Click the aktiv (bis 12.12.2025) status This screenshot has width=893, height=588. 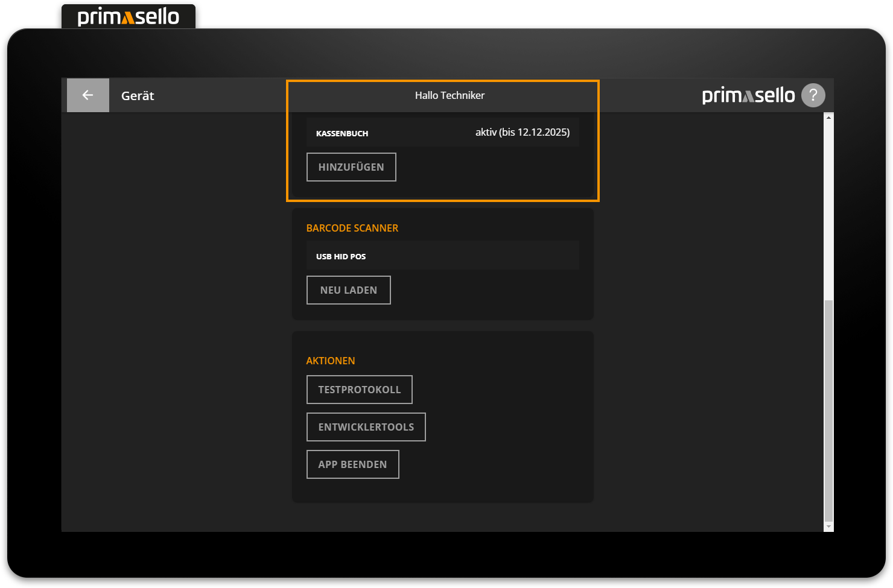point(522,132)
